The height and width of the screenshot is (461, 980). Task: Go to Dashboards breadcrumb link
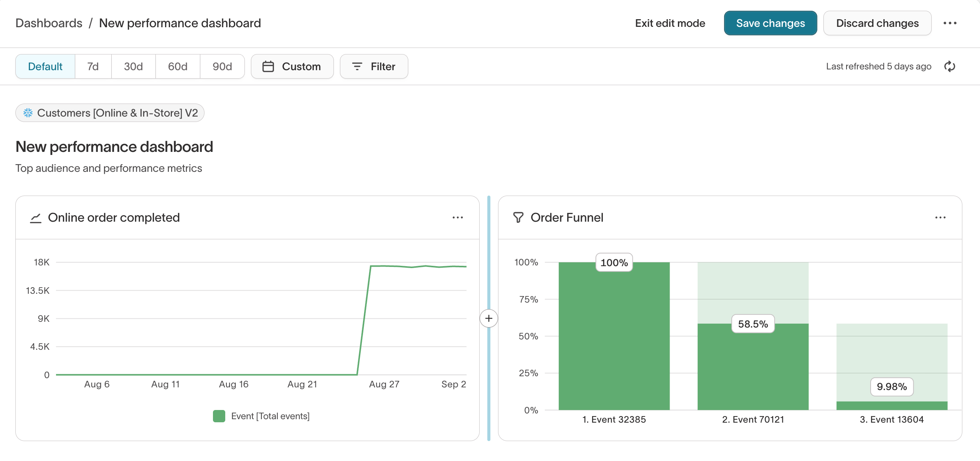click(x=49, y=23)
